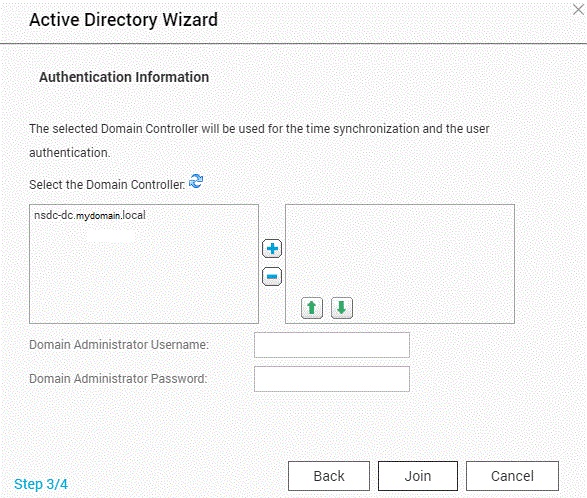
Task: Click the empty selected controllers list box
Action: (x=400, y=251)
